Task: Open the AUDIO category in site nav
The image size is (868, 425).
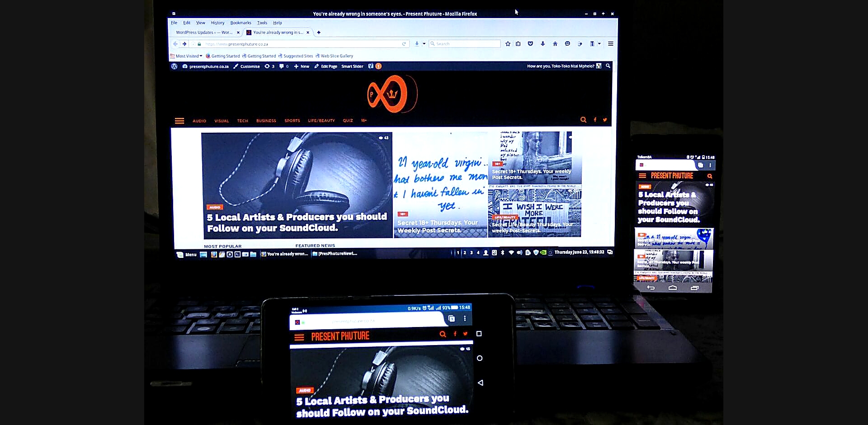Action: (199, 121)
